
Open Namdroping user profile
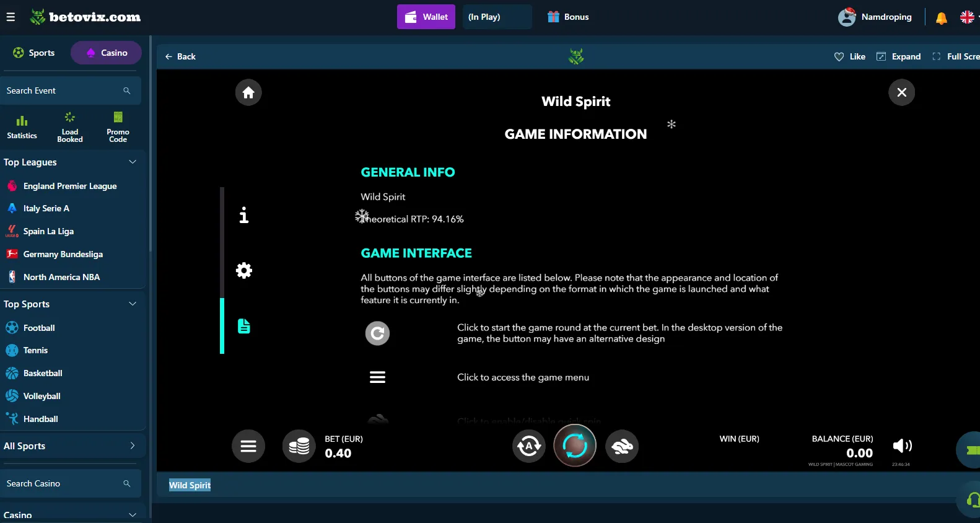click(875, 17)
